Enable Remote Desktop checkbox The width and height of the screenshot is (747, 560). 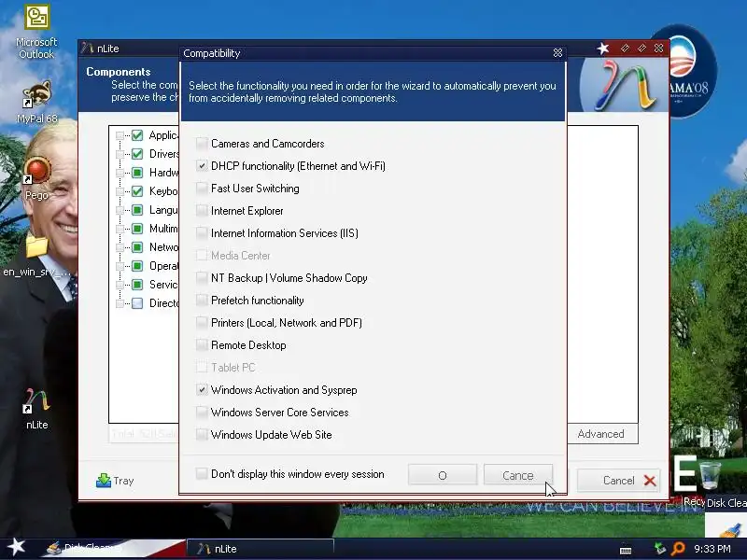[x=202, y=344]
